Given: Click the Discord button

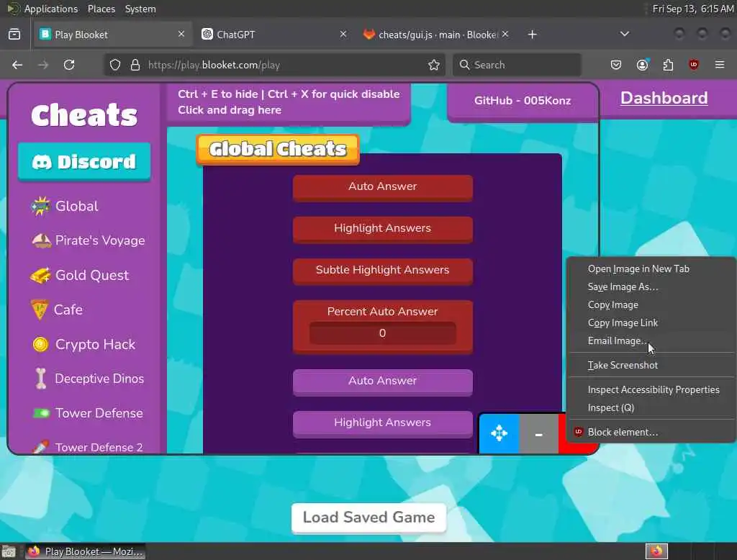Looking at the screenshot, I should pos(84,162).
